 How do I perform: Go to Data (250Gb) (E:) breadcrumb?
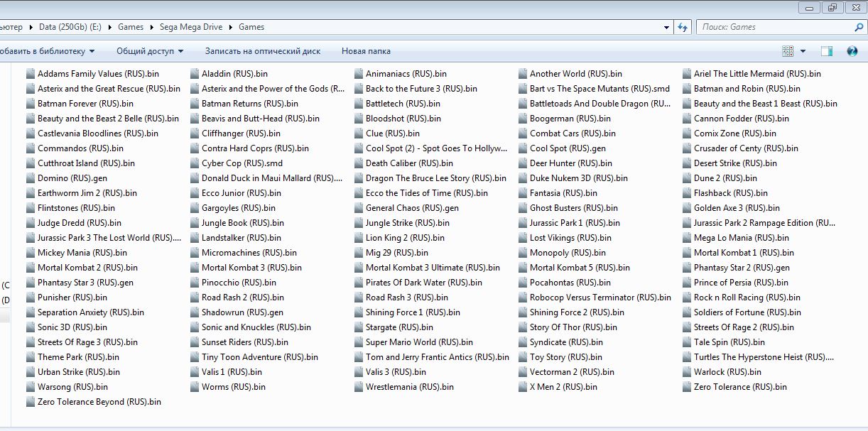70,27
